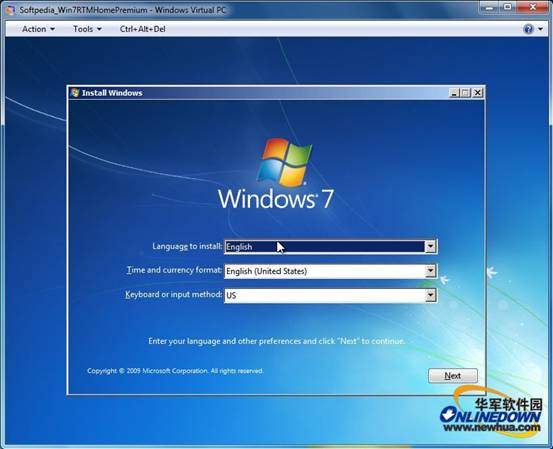Expand the arrow next to the help icon

(540, 29)
